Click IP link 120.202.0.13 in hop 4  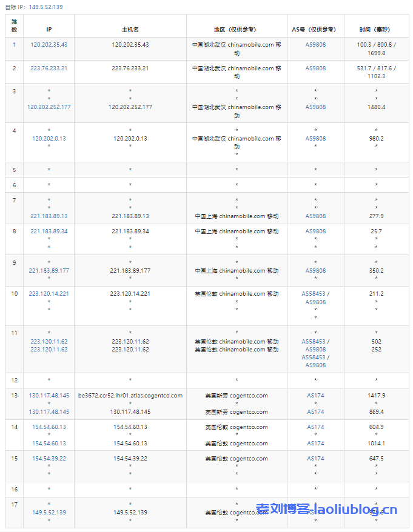click(49, 139)
